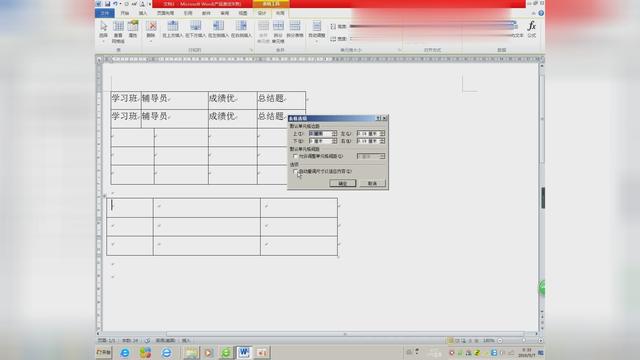Click the left (左) margin value field
Screen dimensions: 640x360
coord(368,133)
